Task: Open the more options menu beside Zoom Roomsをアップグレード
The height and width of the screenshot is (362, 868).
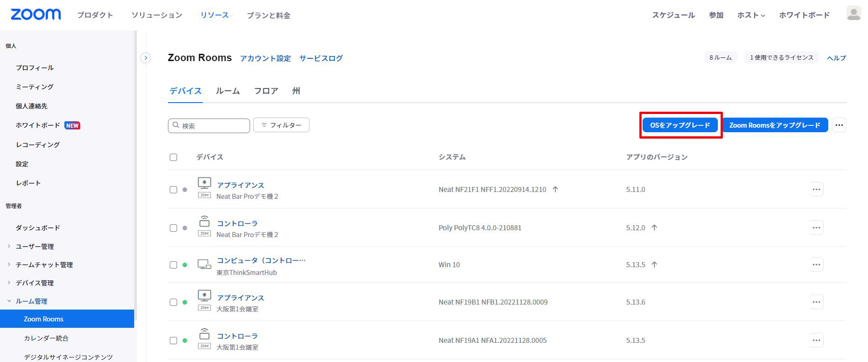Action: 839,125
